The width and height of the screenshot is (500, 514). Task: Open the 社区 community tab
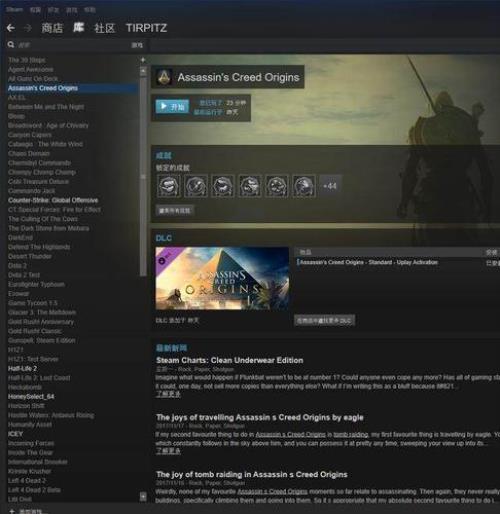pos(104,28)
